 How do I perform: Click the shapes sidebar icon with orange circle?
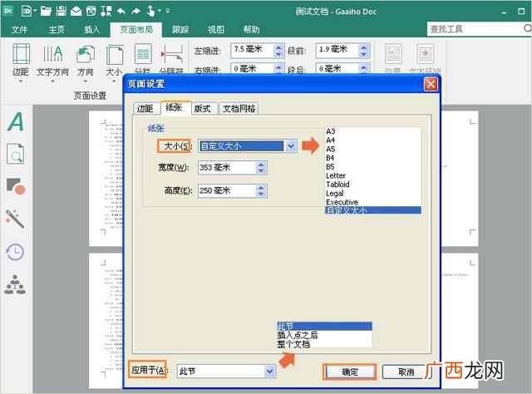coord(16,186)
